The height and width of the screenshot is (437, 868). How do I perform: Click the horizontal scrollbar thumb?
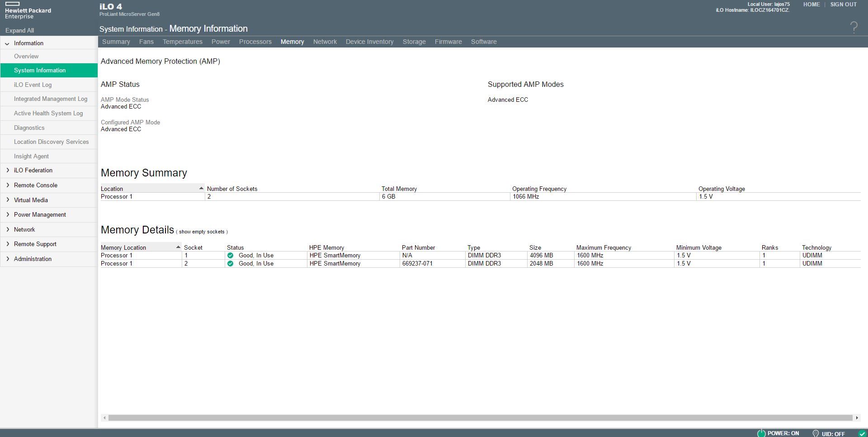tap(481, 418)
